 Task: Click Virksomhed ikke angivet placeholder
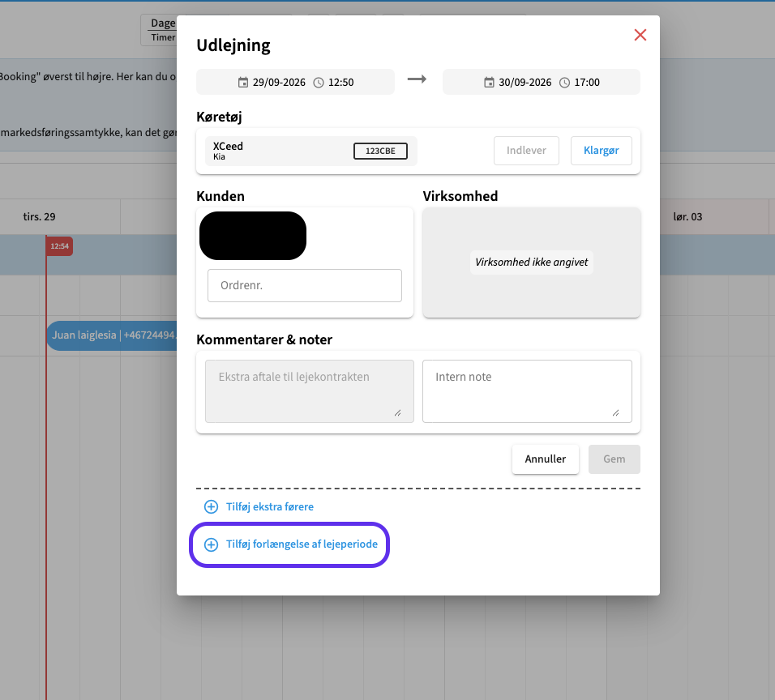531,262
